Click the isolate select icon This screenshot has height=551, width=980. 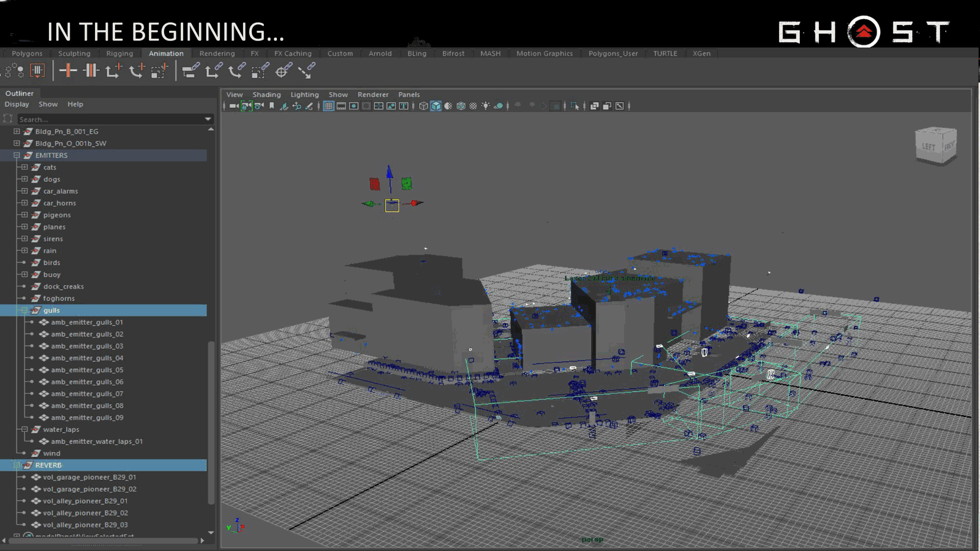575,106
